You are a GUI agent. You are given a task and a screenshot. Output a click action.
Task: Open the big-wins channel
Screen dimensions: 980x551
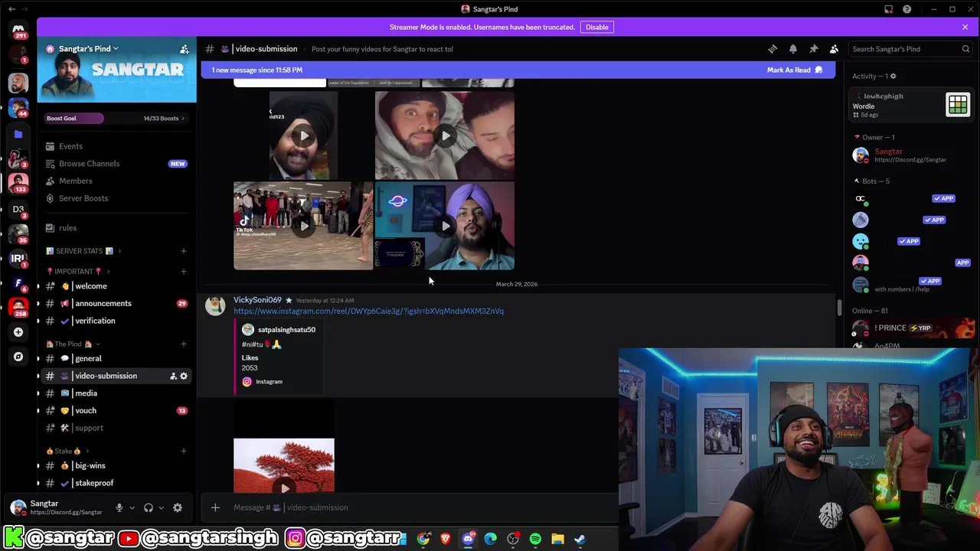[x=116, y=465]
